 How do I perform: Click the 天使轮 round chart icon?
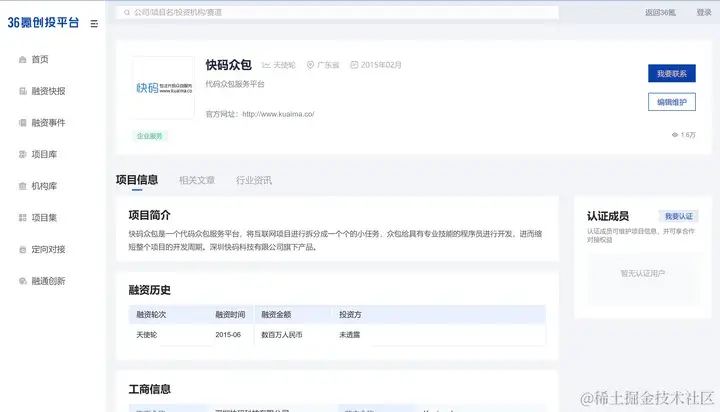266,65
